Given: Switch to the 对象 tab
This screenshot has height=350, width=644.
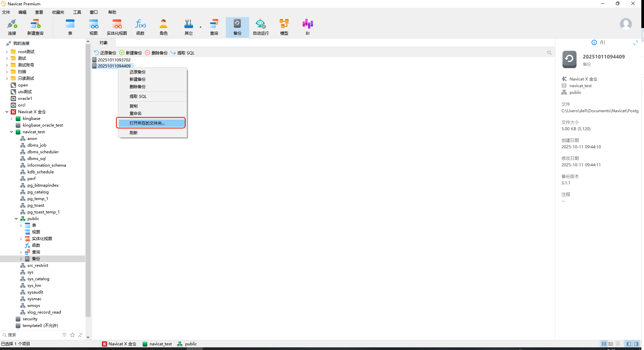Looking at the screenshot, I should pos(104,43).
